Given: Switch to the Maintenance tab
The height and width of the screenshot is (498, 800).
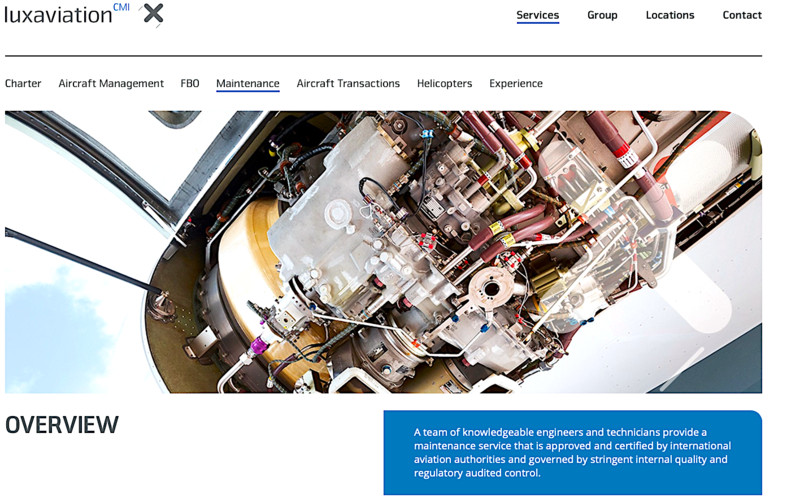Looking at the screenshot, I should [247, 84].
